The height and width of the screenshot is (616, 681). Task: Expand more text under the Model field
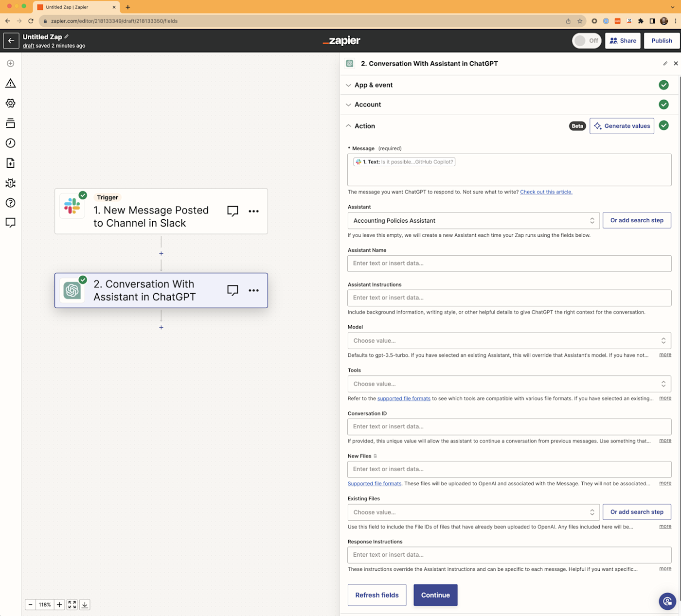pos(665,355)
